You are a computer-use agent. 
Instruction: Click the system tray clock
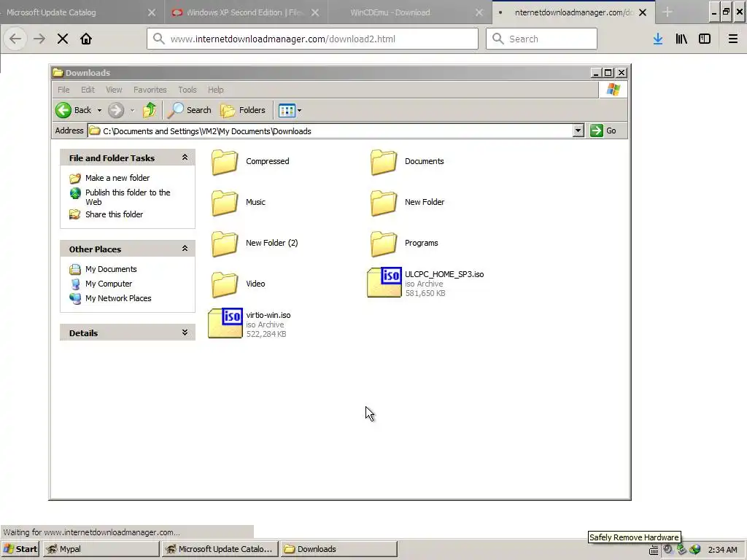722,550
